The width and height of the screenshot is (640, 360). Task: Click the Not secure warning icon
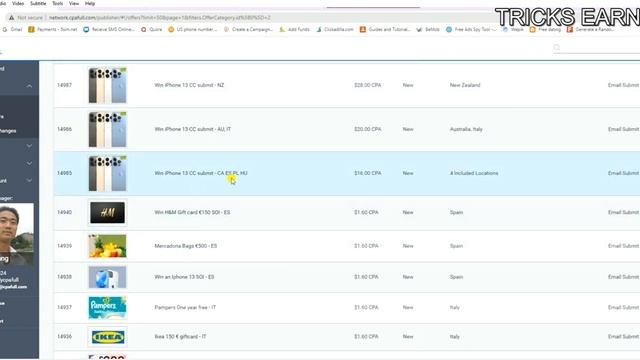pyautogui.click(x=11, y=18)
